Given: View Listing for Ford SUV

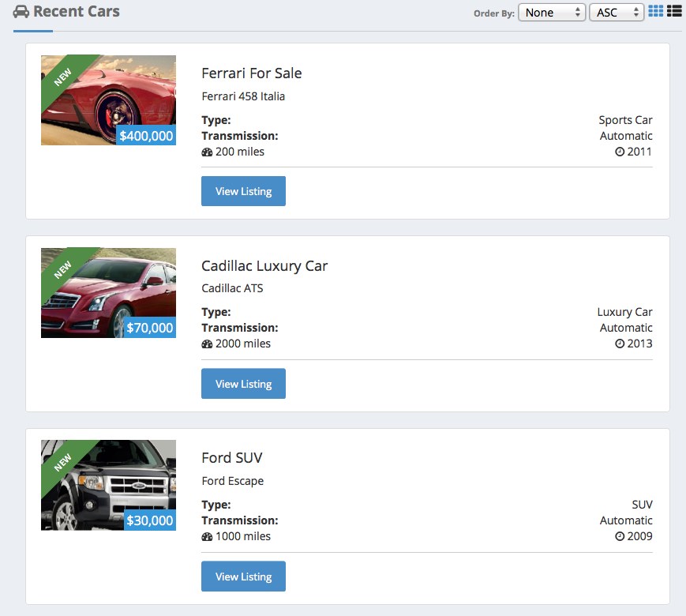Looking at the screenshot, I should click(243, 577).
